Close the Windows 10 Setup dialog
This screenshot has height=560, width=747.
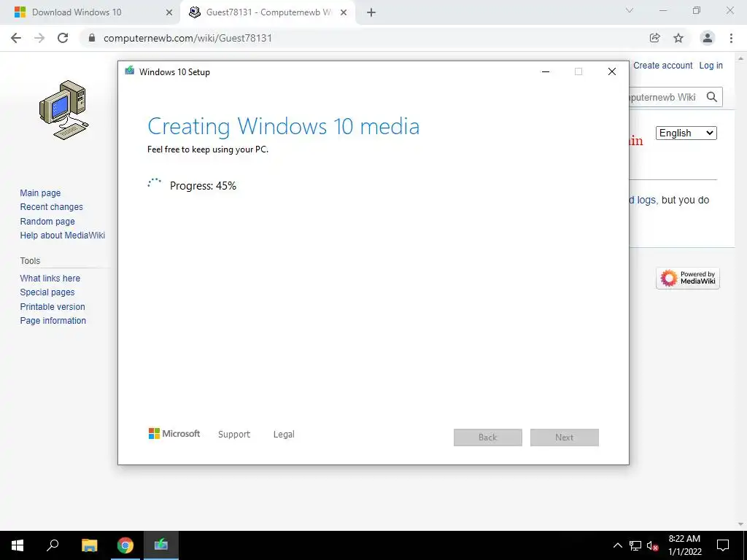coord(612,71)
